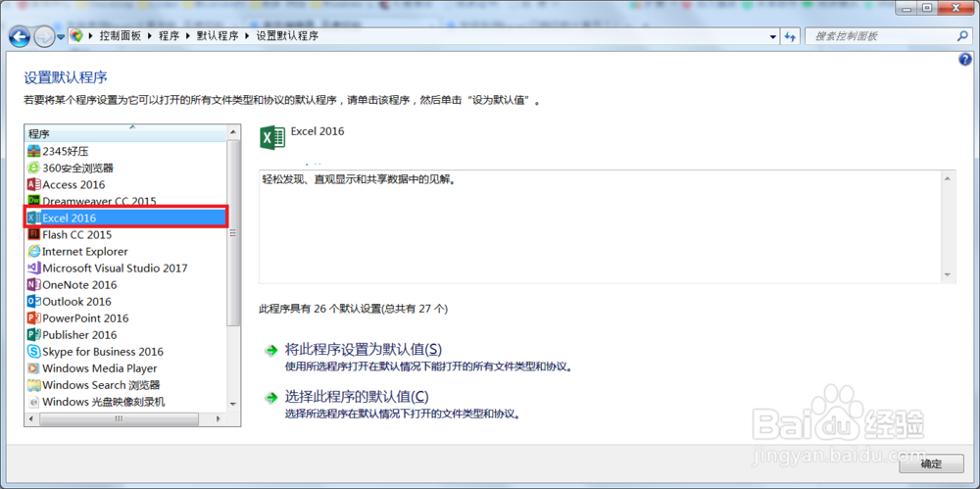
Task: Click the Internet Explorer icon in list
Action: click(x=33, y=252)
